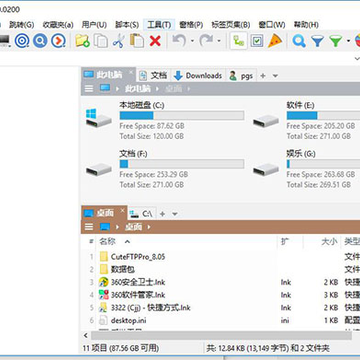This screenshot has width=360, height=360.
Task: Toggle the folder tree view icon
Action: tap(239, 41)
